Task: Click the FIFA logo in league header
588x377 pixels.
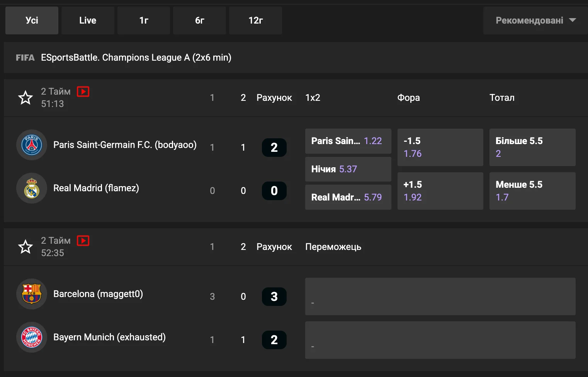Action: (x=25, y=58)
